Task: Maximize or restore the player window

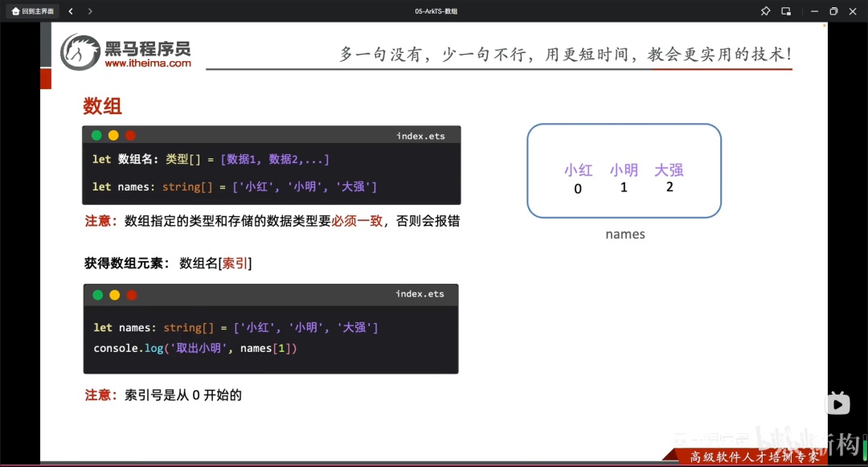Action: [x=833, y=11]
